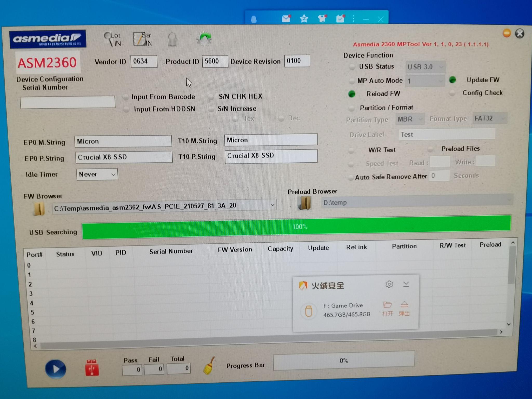Open the settings gear icon
The image size is (532, 399).
pos(204,38)
